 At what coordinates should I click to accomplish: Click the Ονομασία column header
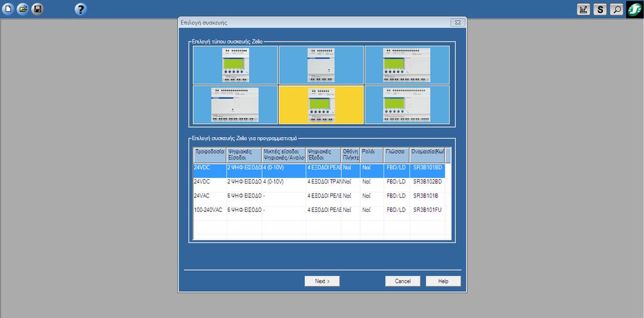(x=427, y=155)
